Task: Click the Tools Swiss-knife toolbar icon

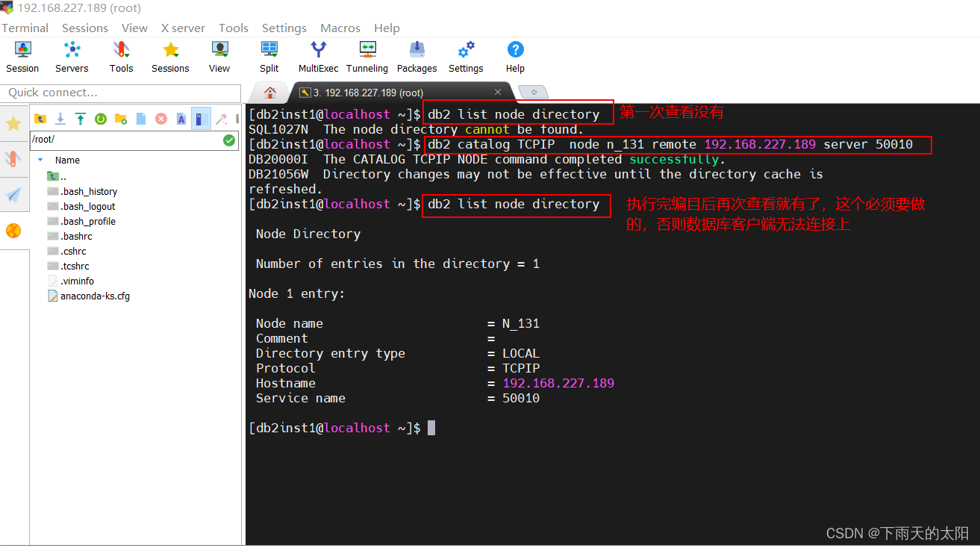Action: pyautogui.click(x=121, y=57)
